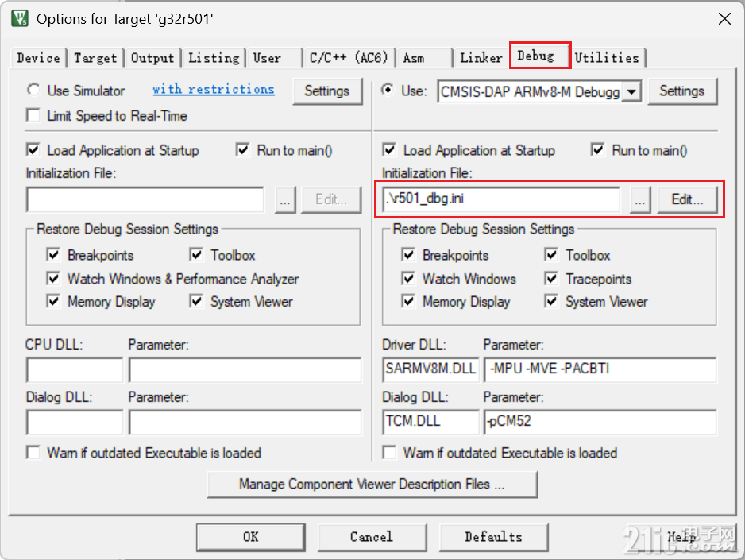This screenshot has width=745, height=560.
Task: Click the -pCM52 parameter field
Action: coord(600,423)
